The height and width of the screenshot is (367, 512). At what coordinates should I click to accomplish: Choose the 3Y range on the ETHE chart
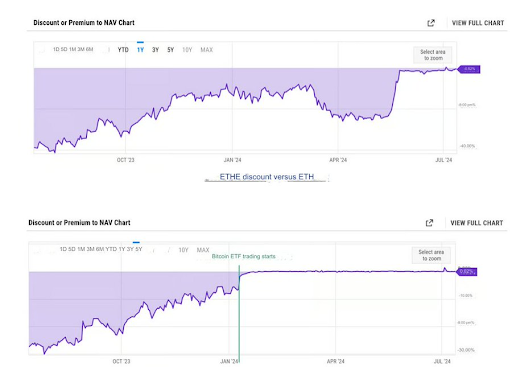(x=155, y=50)
